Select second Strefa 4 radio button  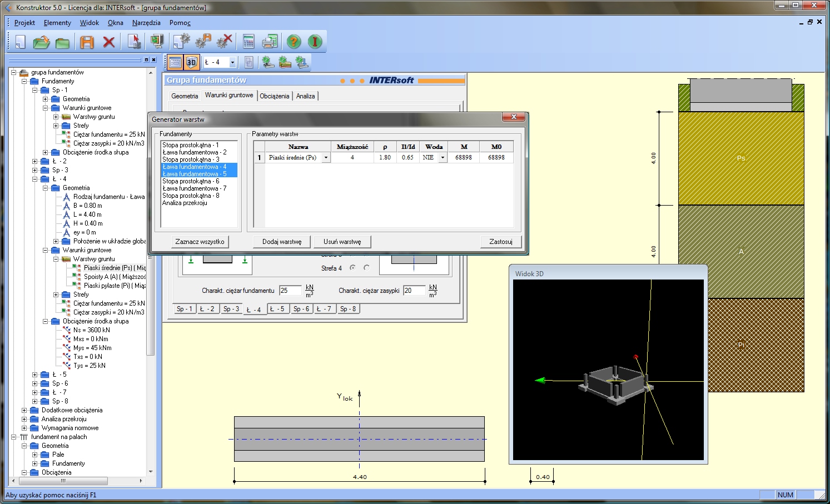coord(366,267)
